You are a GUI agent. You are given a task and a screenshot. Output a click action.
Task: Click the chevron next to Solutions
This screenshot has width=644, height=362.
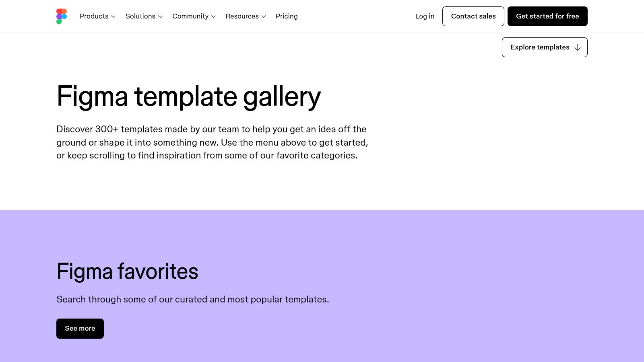pos(160,16)
